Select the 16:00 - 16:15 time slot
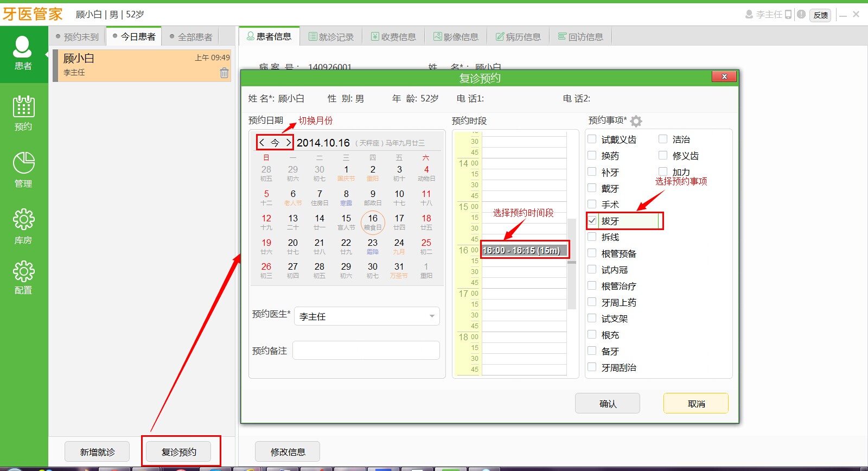Image resolution: width=868 pixels, height=471 pixels. click(524, 250)
